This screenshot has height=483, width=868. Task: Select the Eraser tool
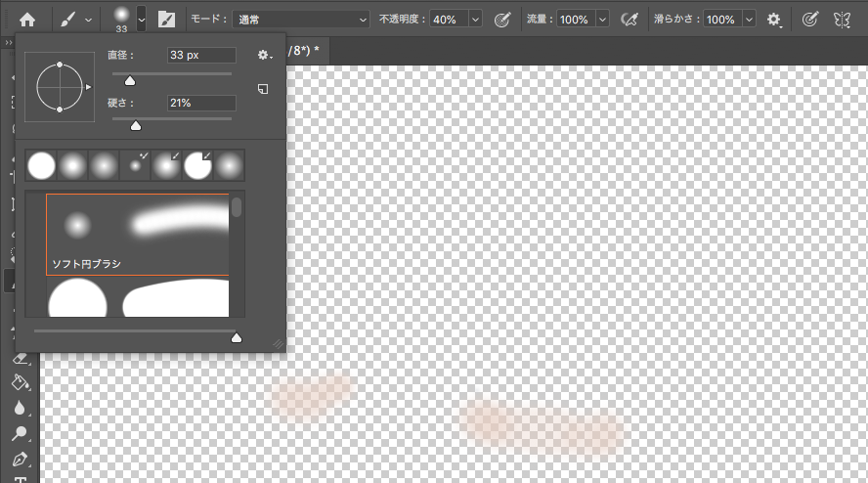(x=20, y=359)
